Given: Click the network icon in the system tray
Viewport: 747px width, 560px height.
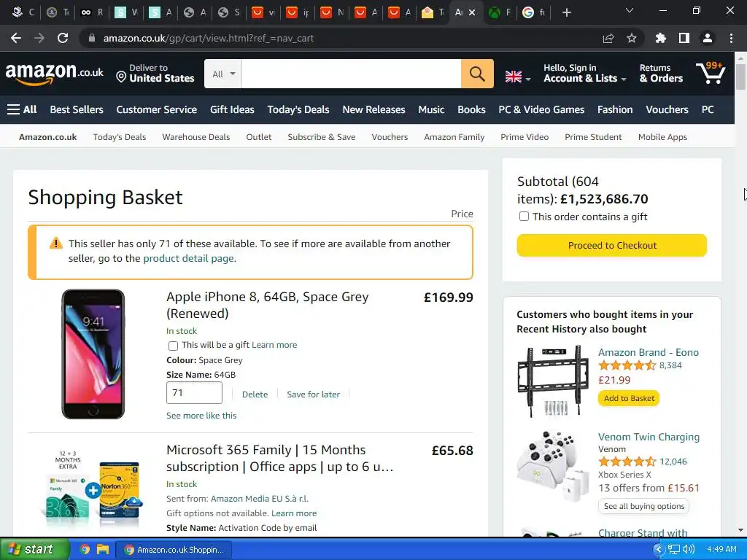Looking at the screenshot, I should pos(673,550).
